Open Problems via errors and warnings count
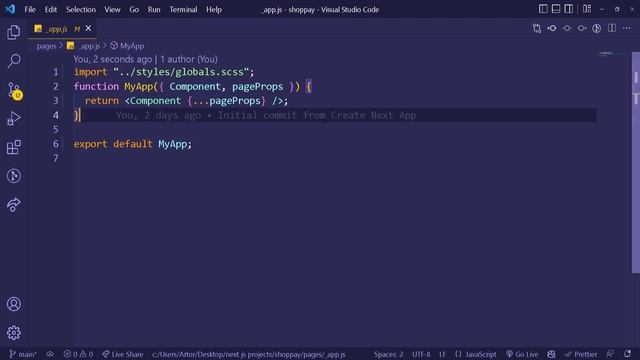 click(78, 354)
